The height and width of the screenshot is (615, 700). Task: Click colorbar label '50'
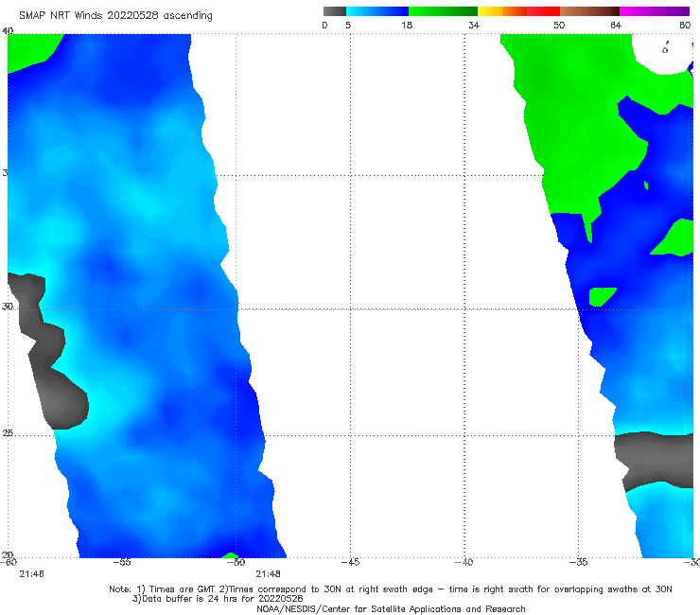pyautogui.click(x=559, y=25)
